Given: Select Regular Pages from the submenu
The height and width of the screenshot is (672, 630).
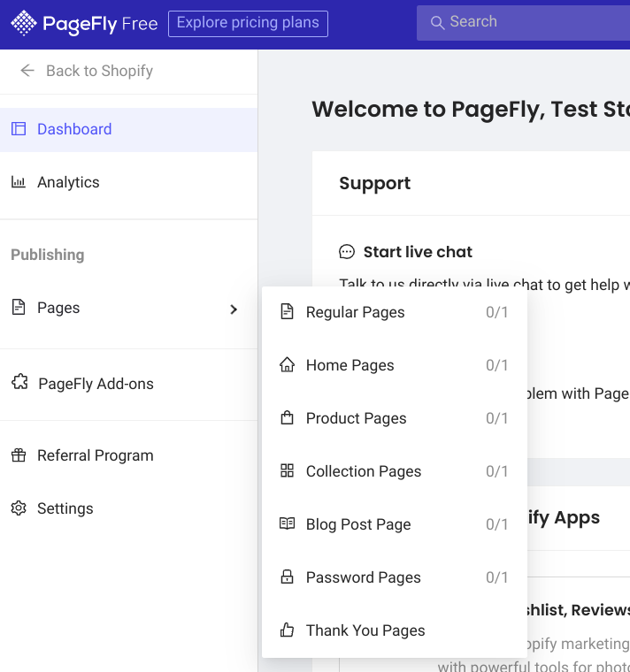Looking at the screenshot, I should coord(356,312).
